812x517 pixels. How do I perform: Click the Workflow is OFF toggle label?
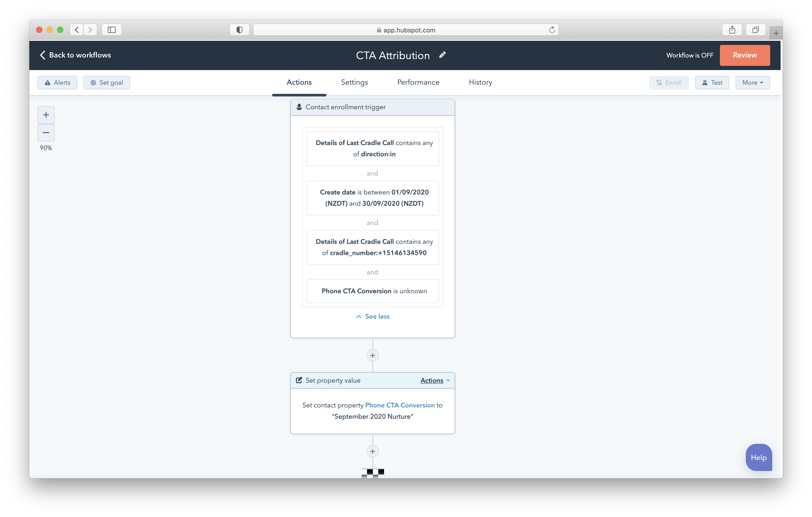coord(689,55)
